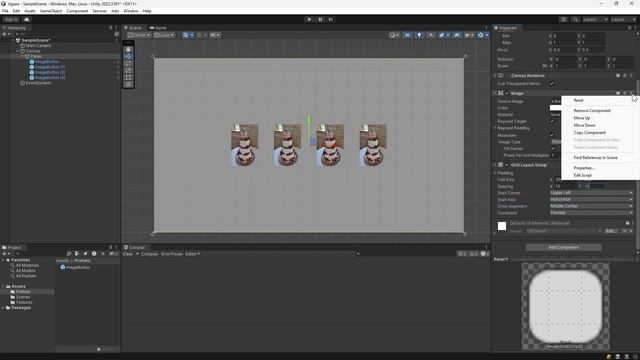Collapse the Canvas node in Hierarchy

[18, 51]
